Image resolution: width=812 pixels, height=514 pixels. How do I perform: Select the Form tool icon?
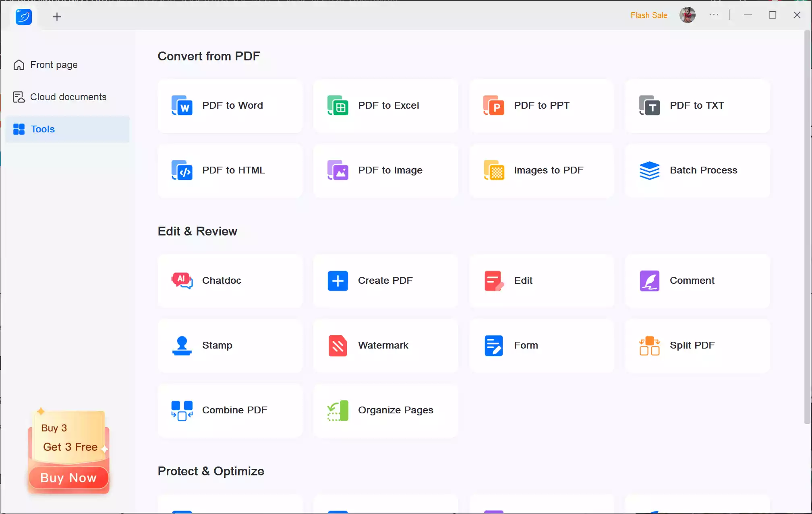click(x=493, y=345)
